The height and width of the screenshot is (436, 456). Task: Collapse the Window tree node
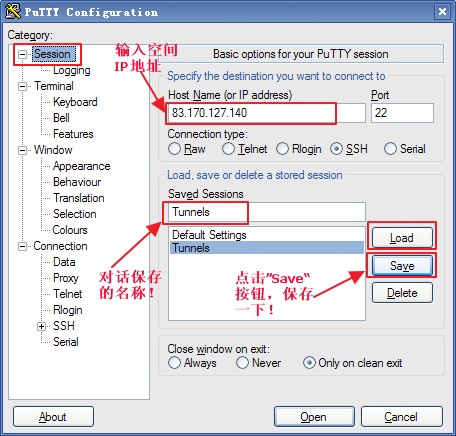click(x=22, y=150)
